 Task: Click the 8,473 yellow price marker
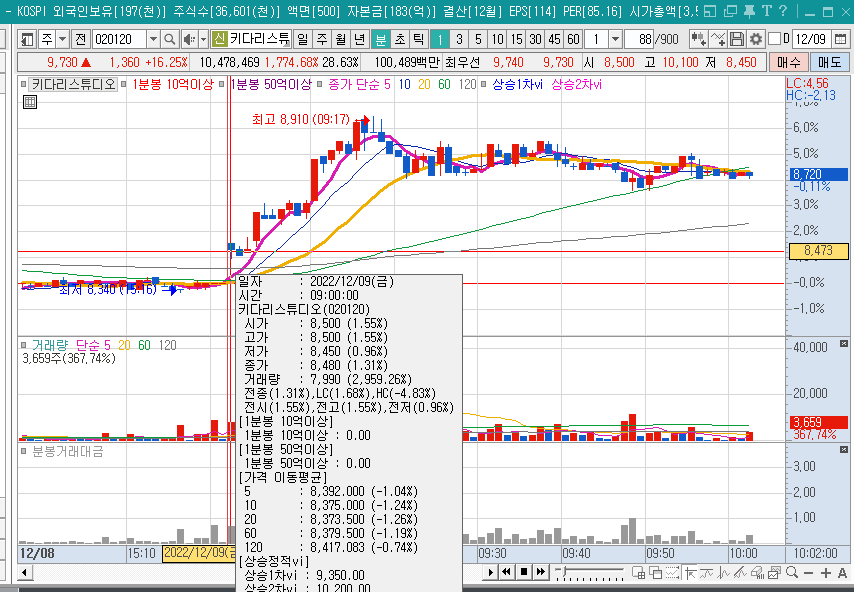818,251
